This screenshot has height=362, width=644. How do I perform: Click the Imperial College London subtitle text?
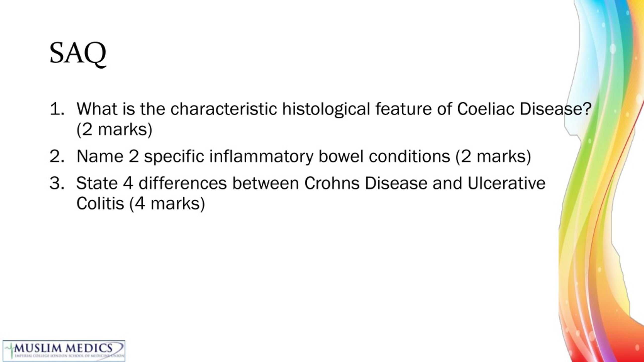click(x=69, y=356)
